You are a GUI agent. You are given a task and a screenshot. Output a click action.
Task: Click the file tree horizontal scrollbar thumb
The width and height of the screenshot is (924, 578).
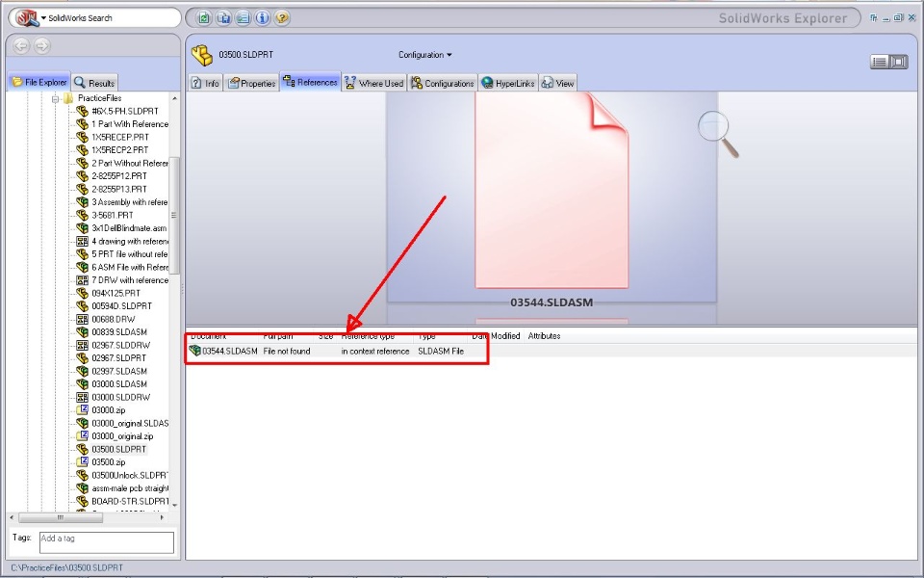(61, 517)
